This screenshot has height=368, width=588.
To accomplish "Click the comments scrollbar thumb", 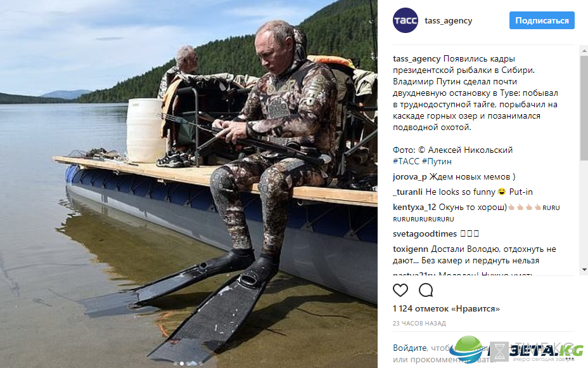I will pos(584,108).
